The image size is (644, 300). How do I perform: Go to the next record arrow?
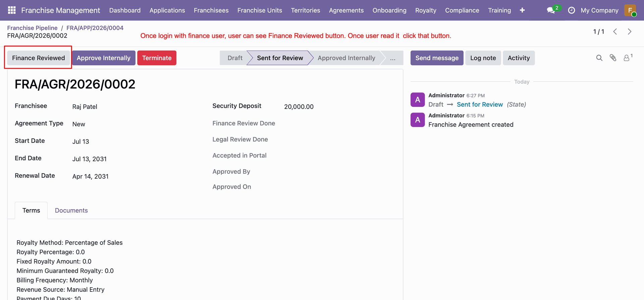(x=630, y=32)
